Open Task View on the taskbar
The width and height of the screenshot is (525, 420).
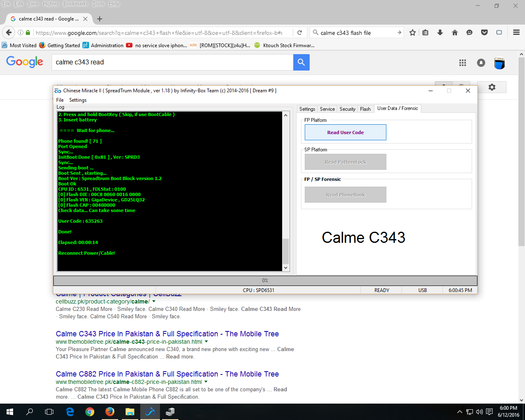pos(49,412)
